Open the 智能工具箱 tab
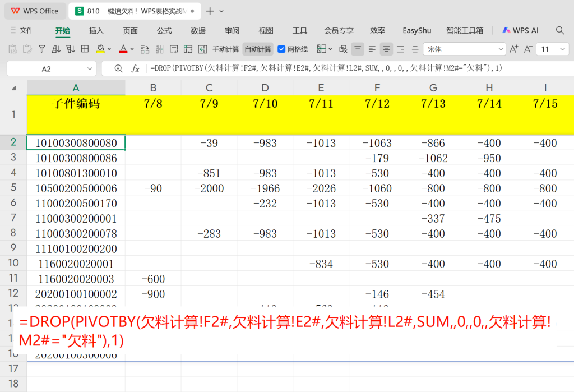 tap(465, 31)
